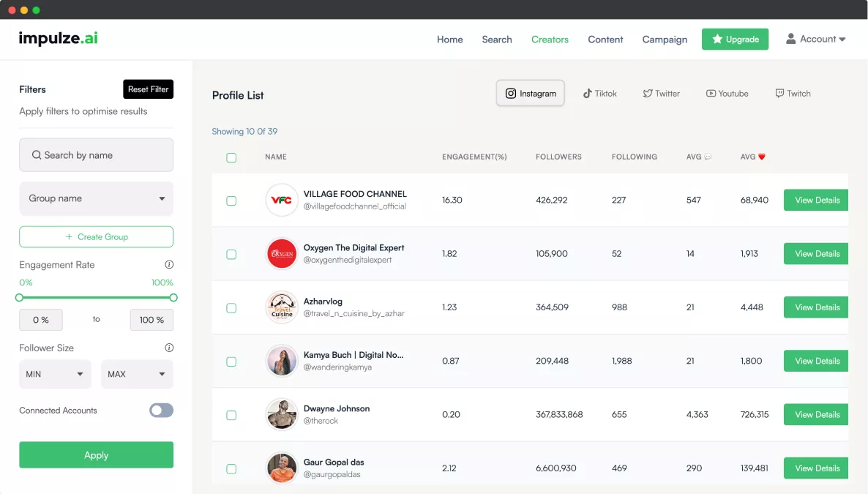Expand the MIN follower size dropdown

(55, 374)
